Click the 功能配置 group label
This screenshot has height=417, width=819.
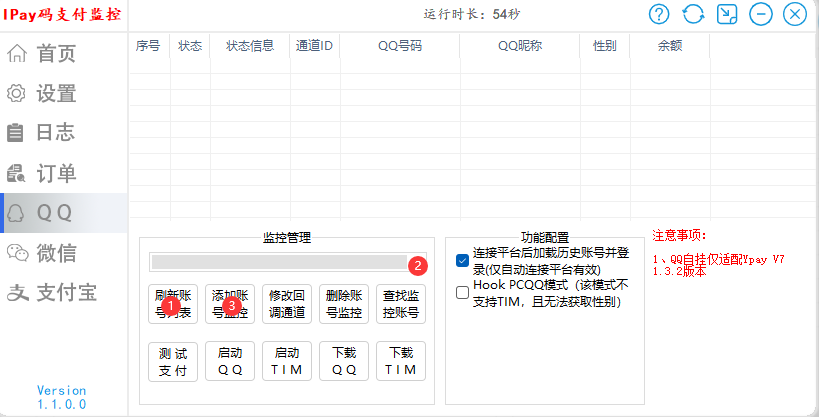[545, 238]
